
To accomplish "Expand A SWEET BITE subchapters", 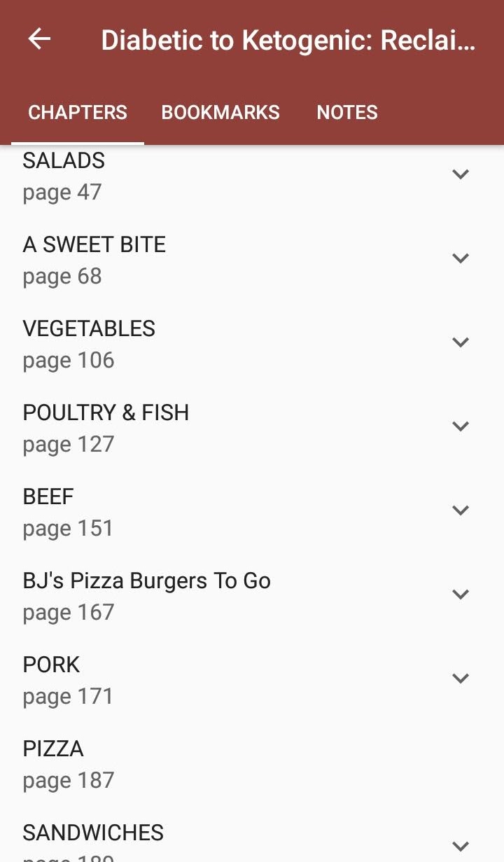I will point(460,258).
